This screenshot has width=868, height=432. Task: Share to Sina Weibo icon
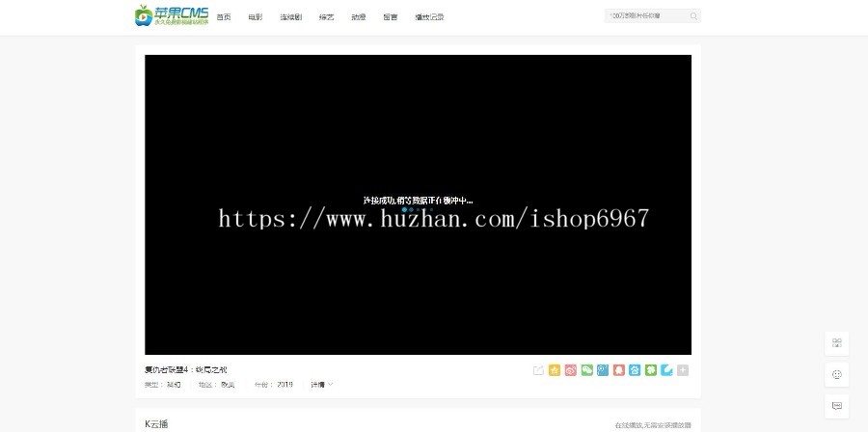tap(571, 370)
